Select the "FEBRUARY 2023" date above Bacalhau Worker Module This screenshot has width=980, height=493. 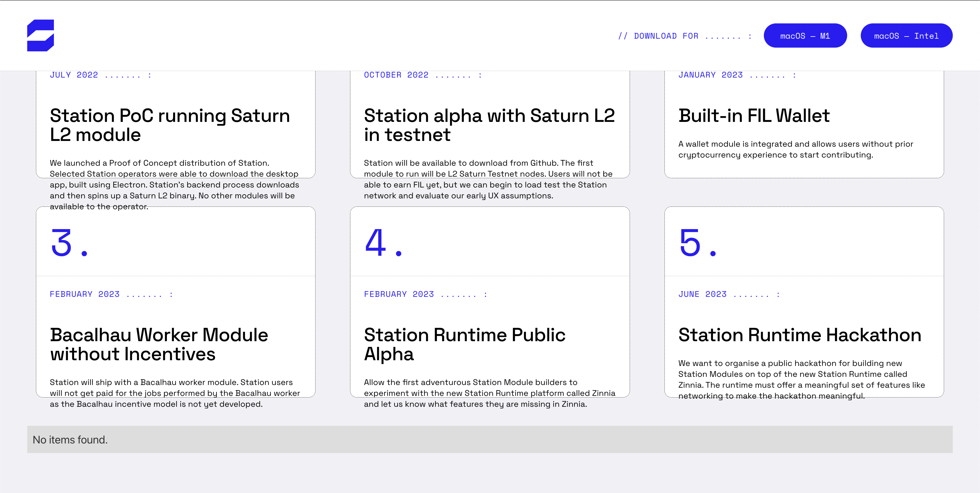pyautogui.click(x=84, y=294)
